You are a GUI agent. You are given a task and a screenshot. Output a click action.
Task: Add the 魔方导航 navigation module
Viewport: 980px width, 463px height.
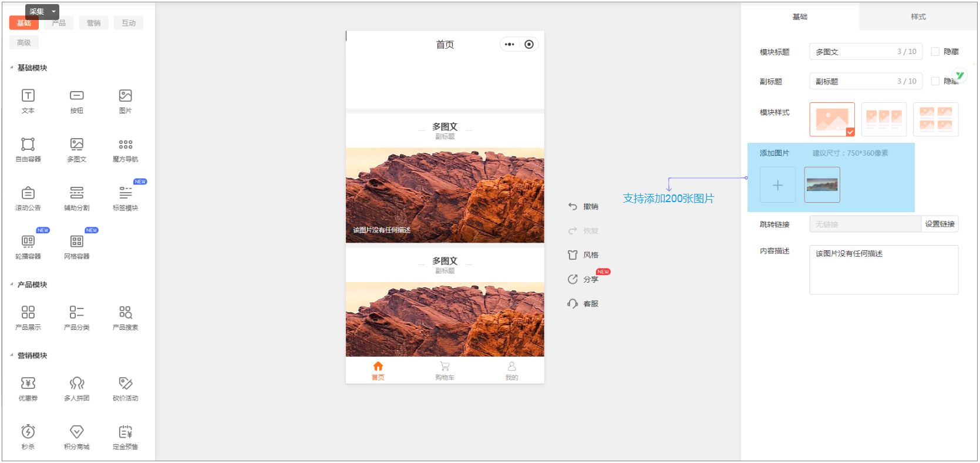click(x=126, y=145)
